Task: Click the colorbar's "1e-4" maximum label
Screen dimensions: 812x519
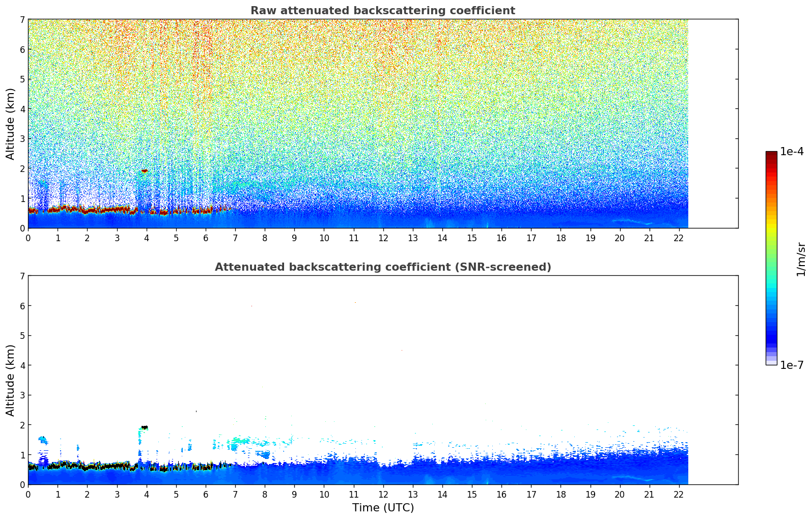Action: coord(792,152)
